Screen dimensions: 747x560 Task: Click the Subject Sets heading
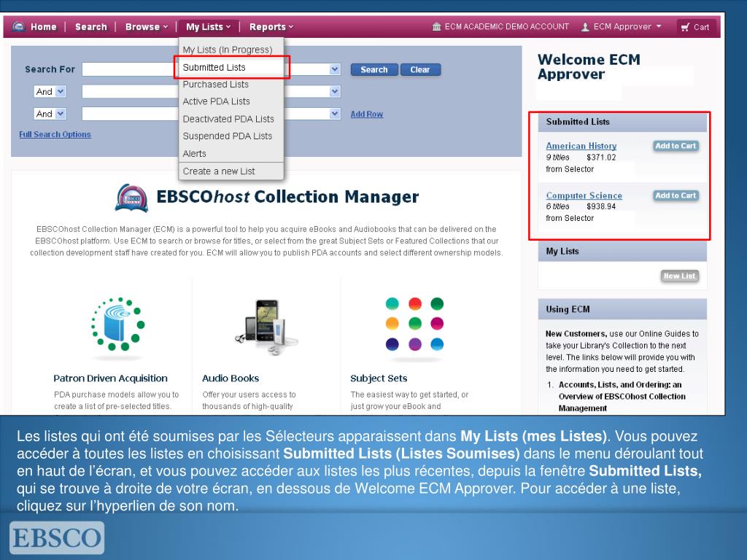pyautogui.click(x=379, y=378)
